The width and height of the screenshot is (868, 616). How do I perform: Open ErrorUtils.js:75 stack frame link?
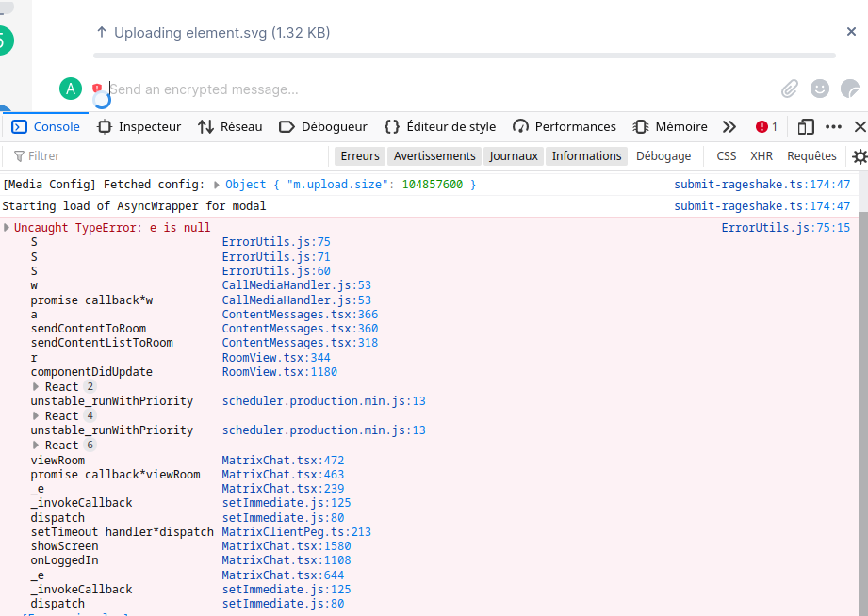(276, 242)
